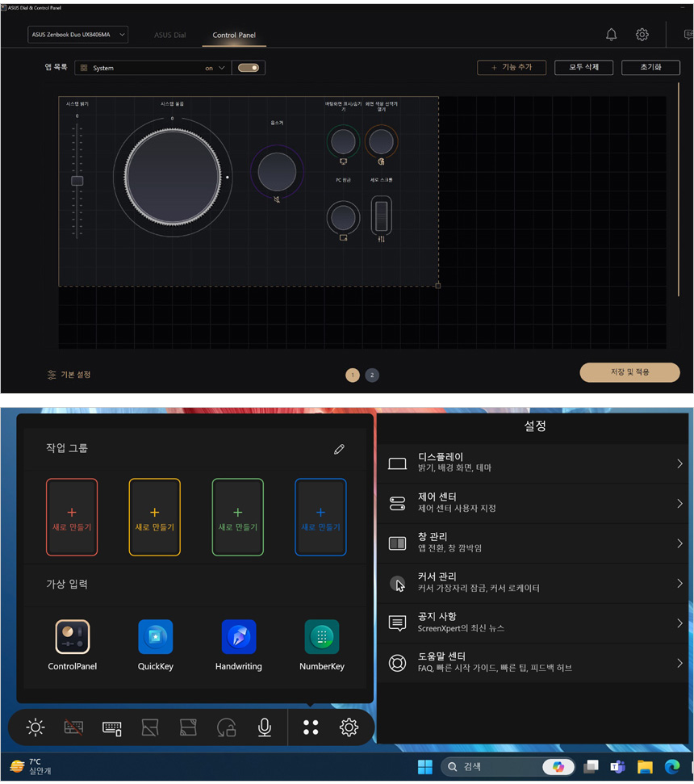Click the 시스템 밝기 slider handle
Image resolution: width=694 pixels, height=784 pixels.
[x=77, y=181]
